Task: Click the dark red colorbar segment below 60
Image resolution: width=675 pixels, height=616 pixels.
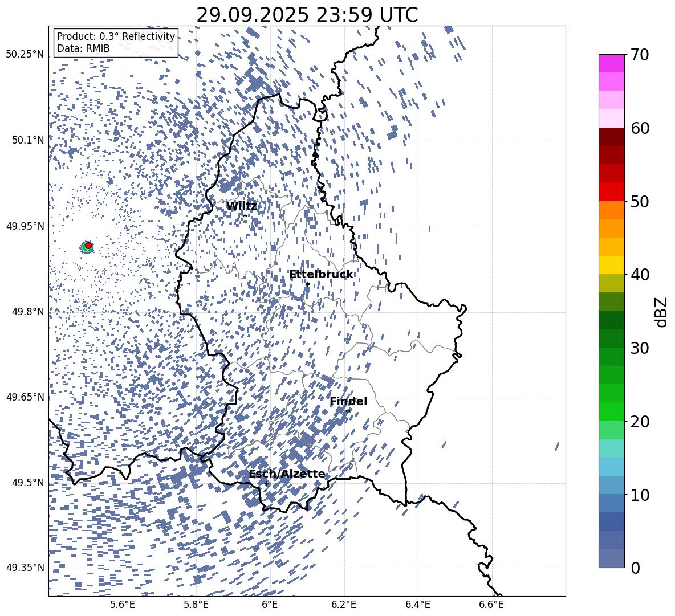Action: [611, 137]
